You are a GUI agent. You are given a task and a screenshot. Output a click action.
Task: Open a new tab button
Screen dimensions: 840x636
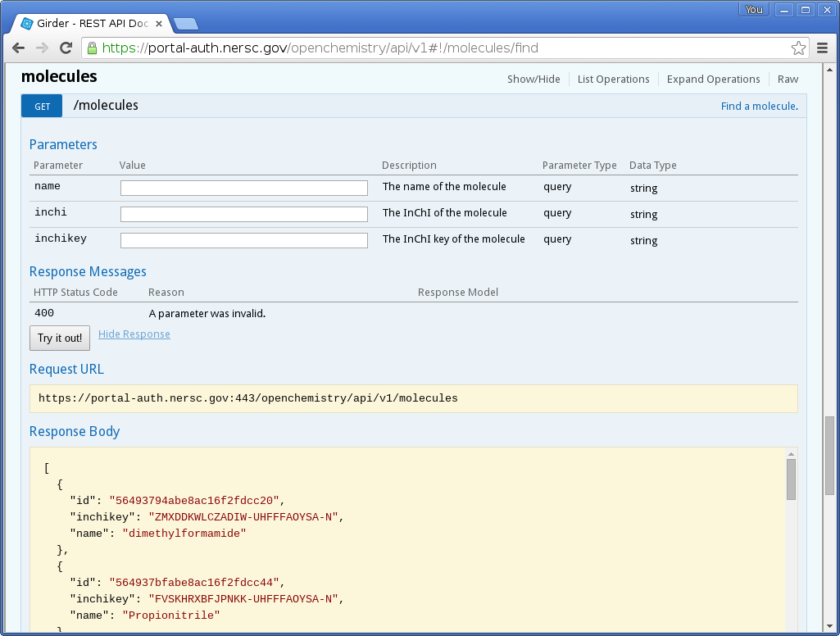[185, 23]
